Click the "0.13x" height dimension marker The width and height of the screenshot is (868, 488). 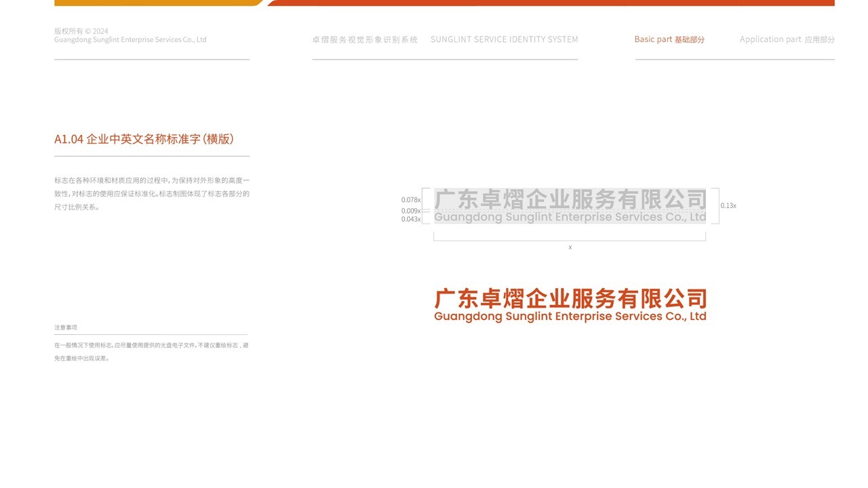click(x=728, y=205)
